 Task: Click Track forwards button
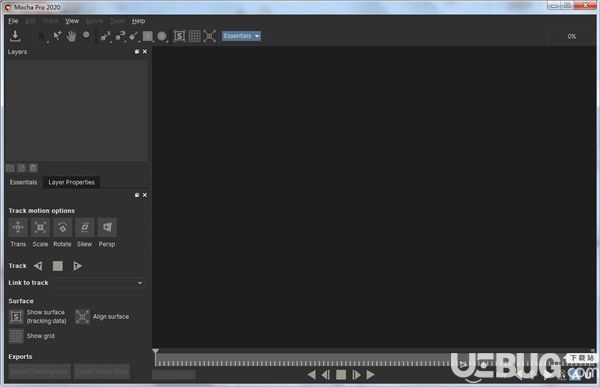point(77,266)
